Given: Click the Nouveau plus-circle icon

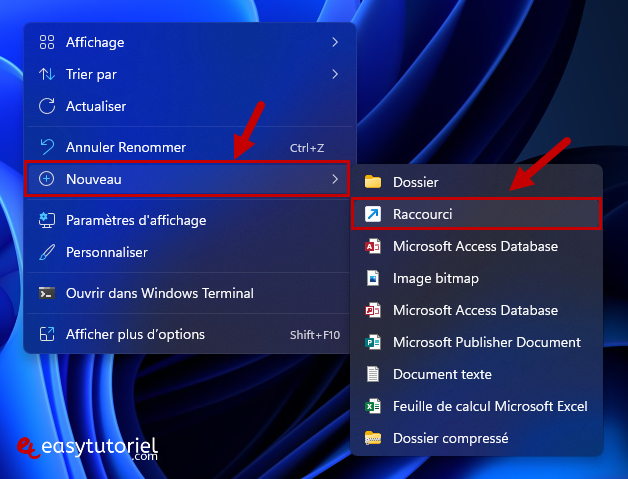Looking at the screenshot, I should (47, 179).
